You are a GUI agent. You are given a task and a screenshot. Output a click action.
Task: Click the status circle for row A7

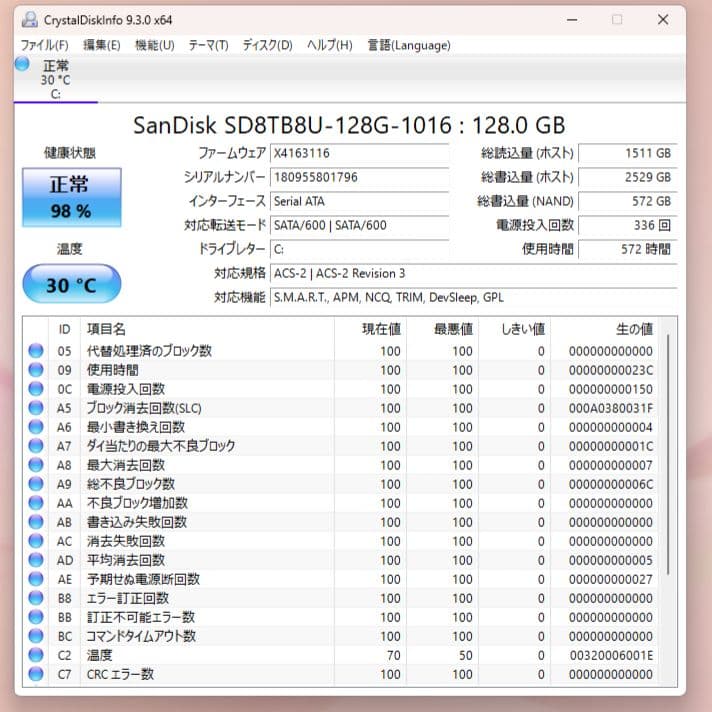pos(36,446)
